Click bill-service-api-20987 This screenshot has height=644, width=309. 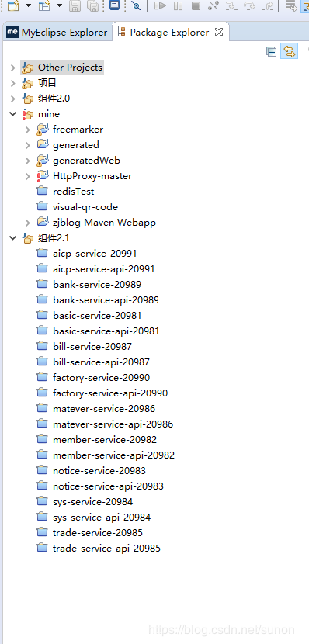(101, 362)
